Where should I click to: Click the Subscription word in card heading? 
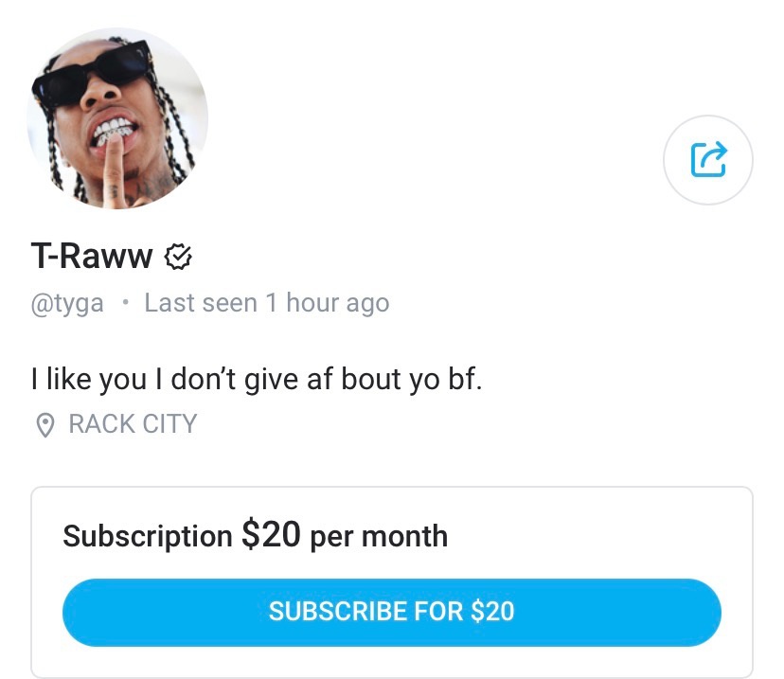point(148,536)
